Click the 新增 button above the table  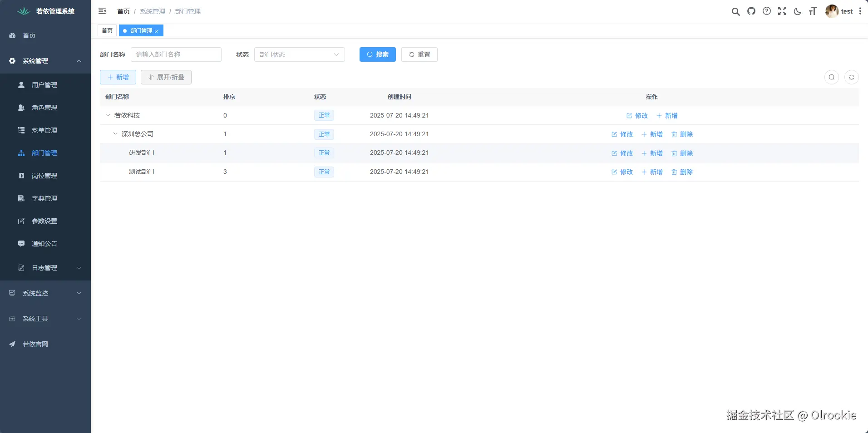[x=118, y=77]
